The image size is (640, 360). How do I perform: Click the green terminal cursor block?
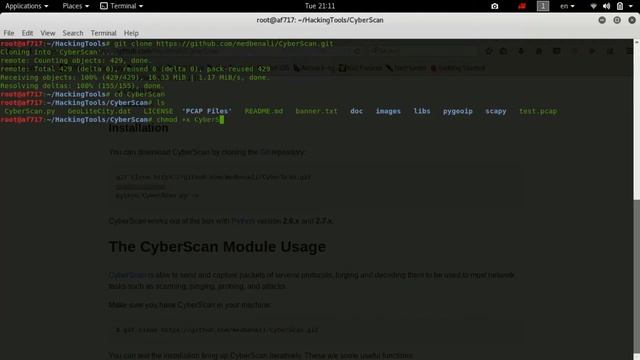point(222,120)
